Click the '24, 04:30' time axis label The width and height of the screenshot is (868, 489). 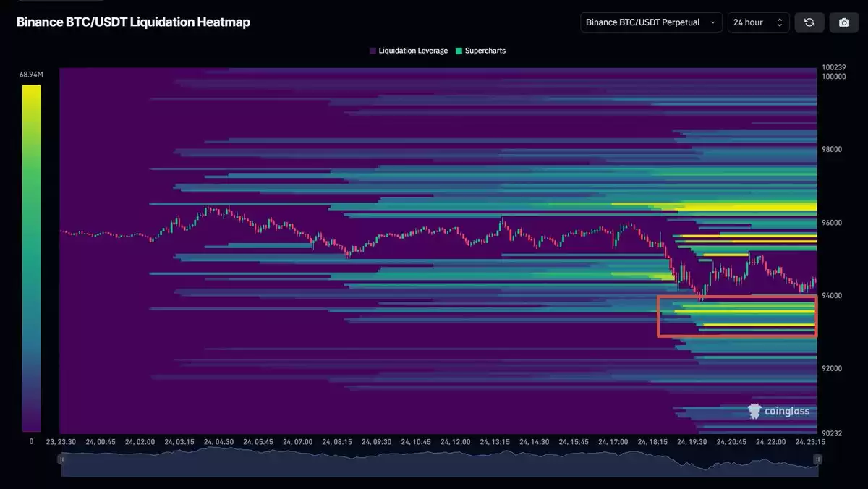(x=219, y=441)
